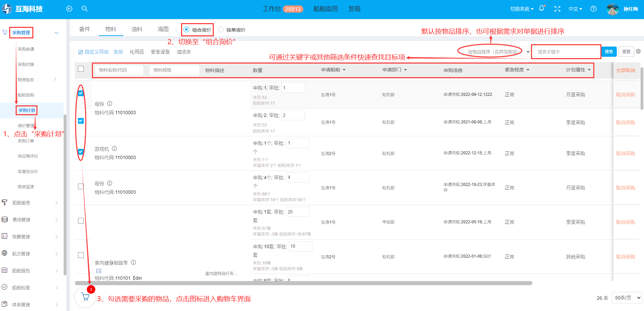Click the horizontal table scrollbar
The width and height of the screenshot is (644, 311).
pyautogui.click(x=304, y=283)
